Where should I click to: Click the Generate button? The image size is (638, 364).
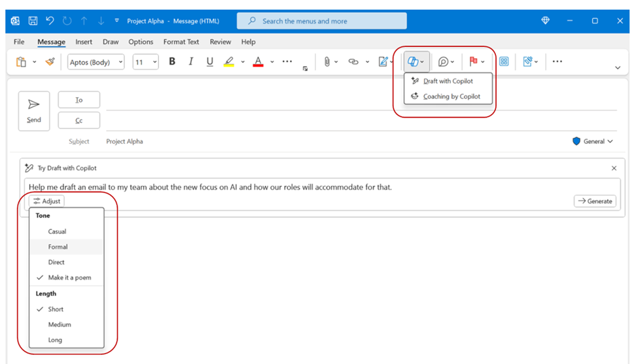(x=595, y=201)
